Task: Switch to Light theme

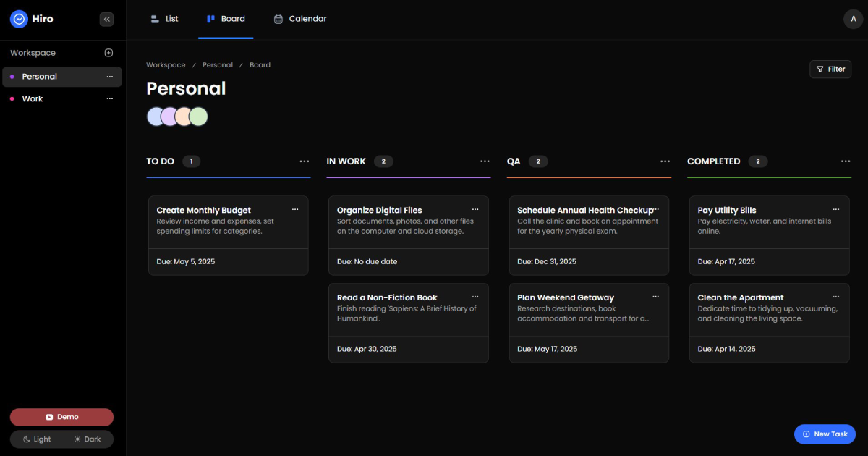Action: coord(37,439)
